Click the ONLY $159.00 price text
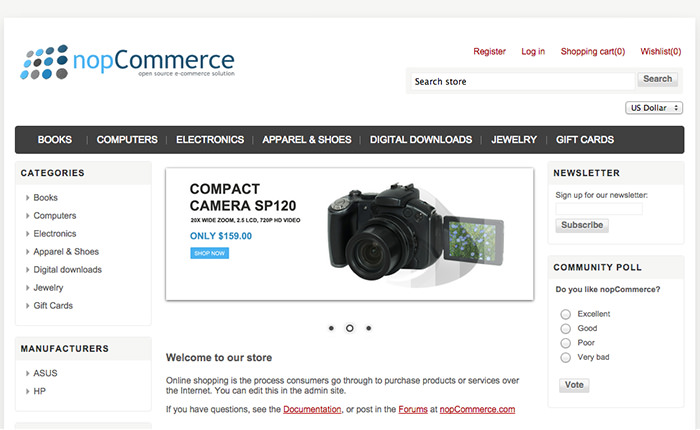Viewport: 700px width, 430px height. tap(221, 236)
